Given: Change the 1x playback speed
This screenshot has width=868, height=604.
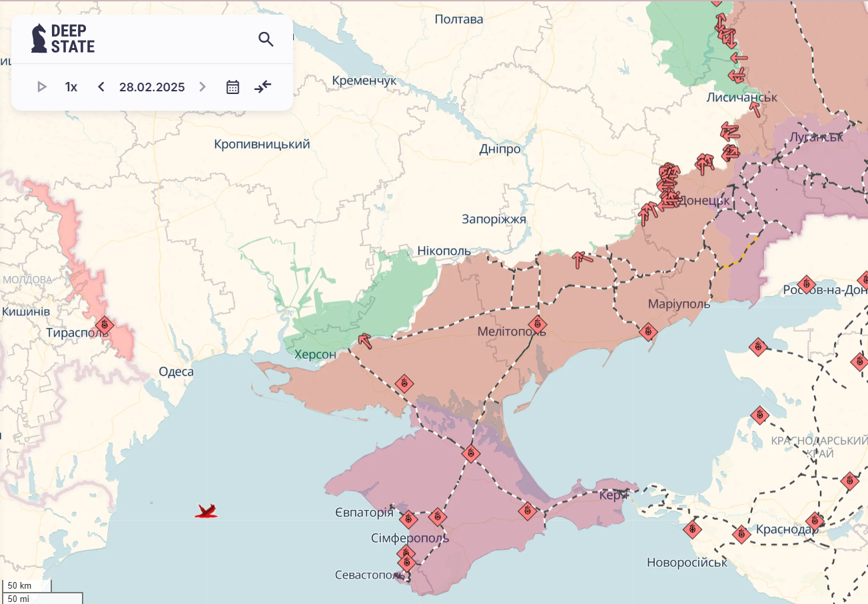Looking at the screenshot, I should pyautogui.click(x=71, y=87).
